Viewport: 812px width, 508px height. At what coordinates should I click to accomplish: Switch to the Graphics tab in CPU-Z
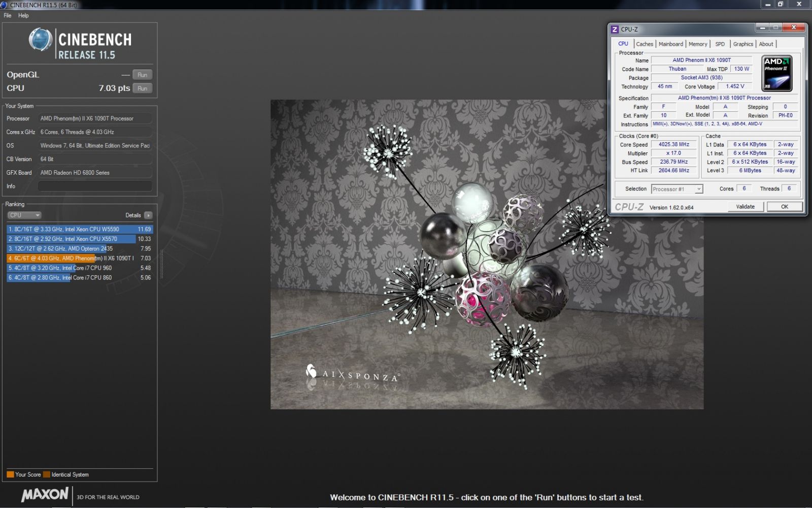pos(743,44)
